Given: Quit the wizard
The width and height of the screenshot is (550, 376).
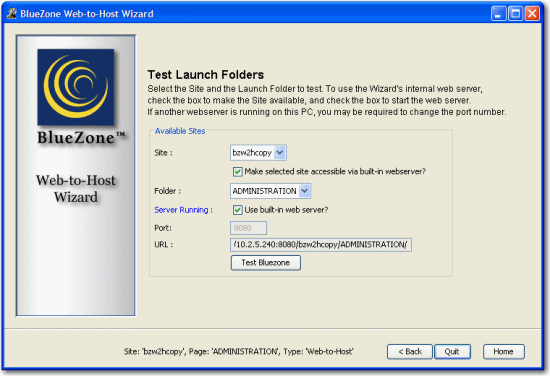Looking at the screenshot, I should tap(452, 351).
